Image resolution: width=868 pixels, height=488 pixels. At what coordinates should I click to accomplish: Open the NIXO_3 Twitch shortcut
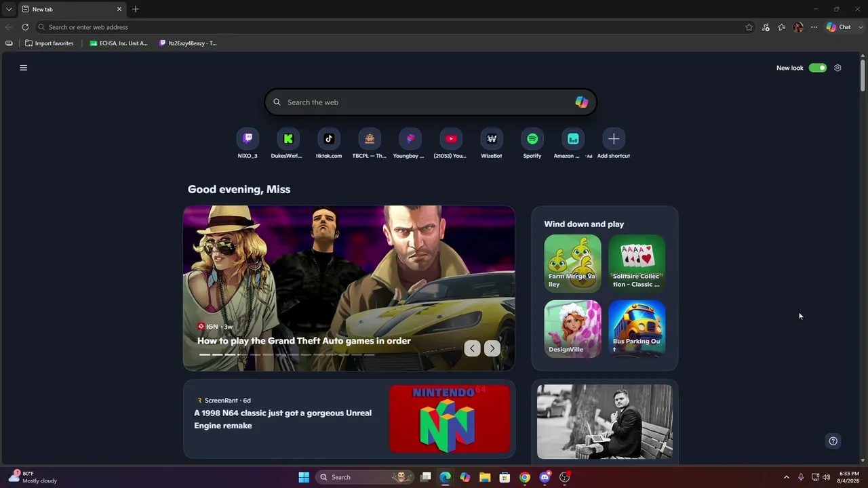[248, 139]
